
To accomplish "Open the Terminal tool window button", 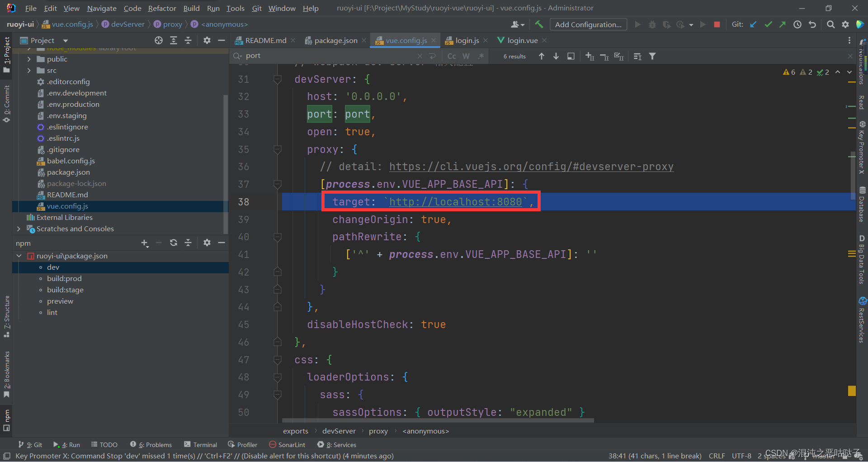I will click(x=201, y=445).
